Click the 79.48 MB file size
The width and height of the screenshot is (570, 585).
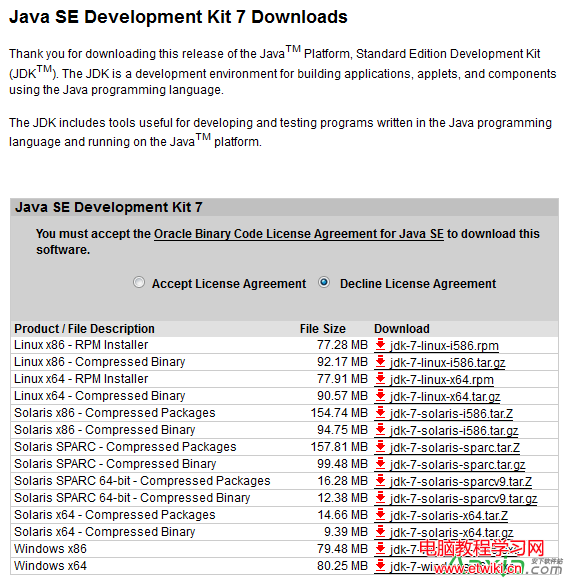coord(342,549)
